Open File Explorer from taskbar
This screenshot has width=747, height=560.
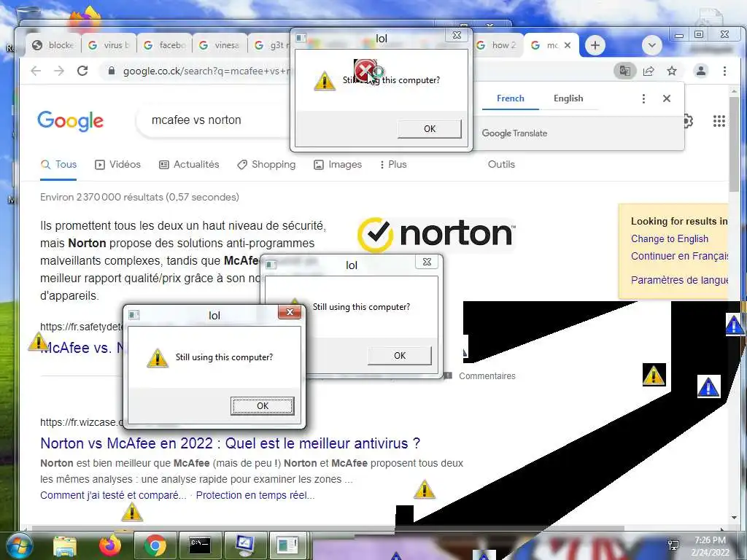(65, 545)
